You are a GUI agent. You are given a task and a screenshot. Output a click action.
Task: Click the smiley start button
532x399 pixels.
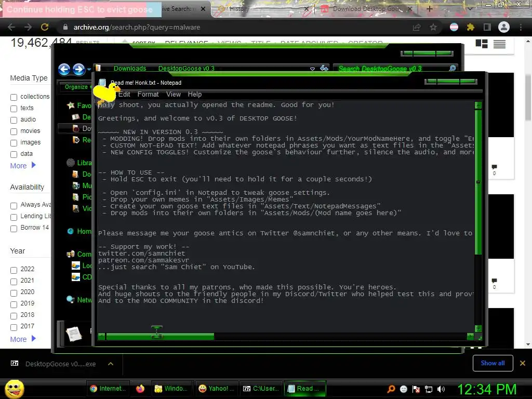coord(14,389)
